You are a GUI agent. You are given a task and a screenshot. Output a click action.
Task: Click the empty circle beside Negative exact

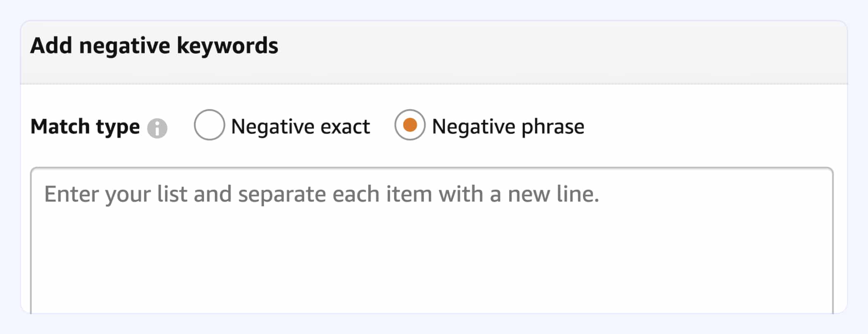(209, 125)
